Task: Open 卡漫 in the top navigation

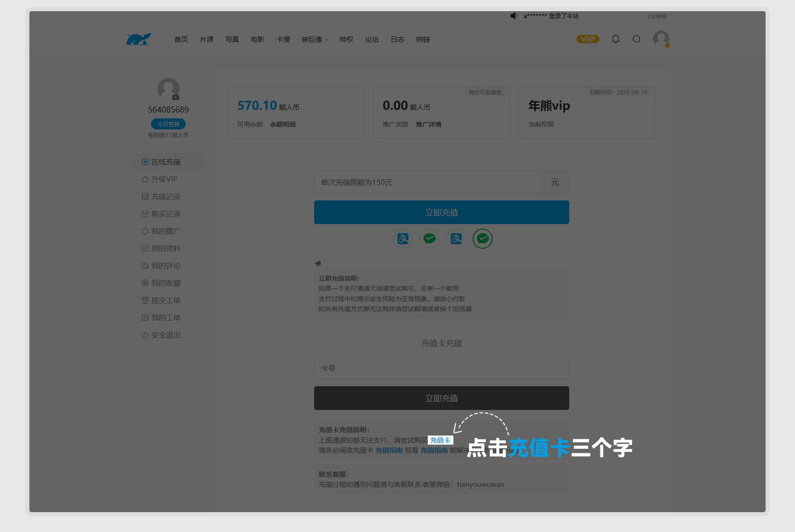Action: [x=283, y=39]
